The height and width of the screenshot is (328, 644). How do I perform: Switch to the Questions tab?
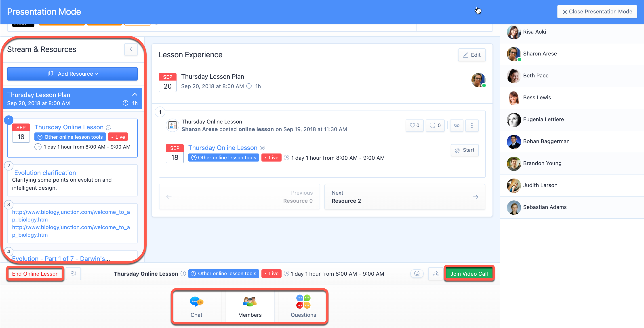point(303,307)
